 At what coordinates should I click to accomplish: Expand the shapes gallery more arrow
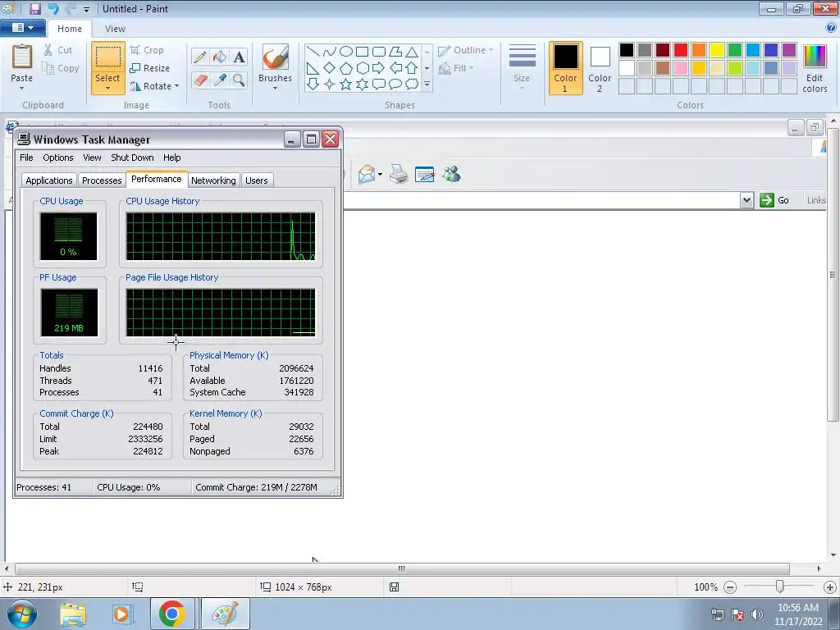click(x=427, y=84)
